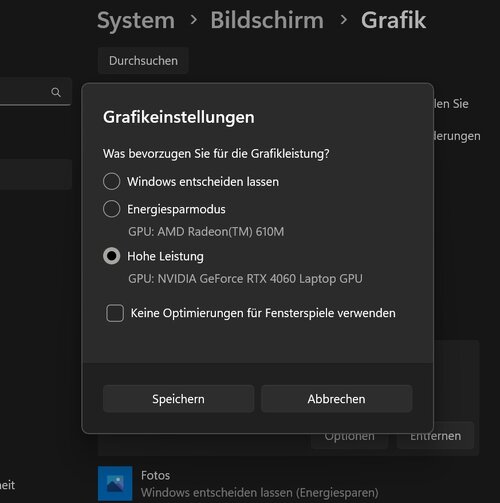Click 'Windows entscheiden lassen (Energiesparen)' text under Fotos
Screen dimensions: 500x503
(260, 493)
